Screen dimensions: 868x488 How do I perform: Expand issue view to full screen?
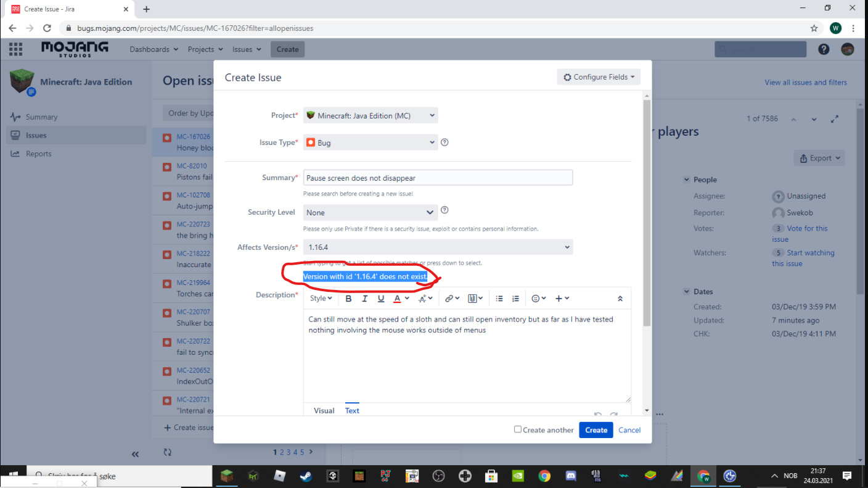(x=835, y=119)
